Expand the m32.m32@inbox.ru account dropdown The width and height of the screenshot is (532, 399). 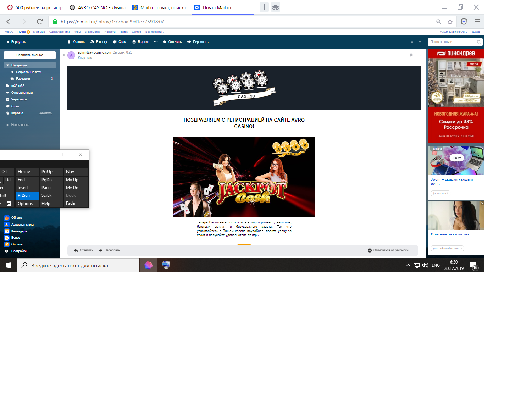click(x=453, y=32)
